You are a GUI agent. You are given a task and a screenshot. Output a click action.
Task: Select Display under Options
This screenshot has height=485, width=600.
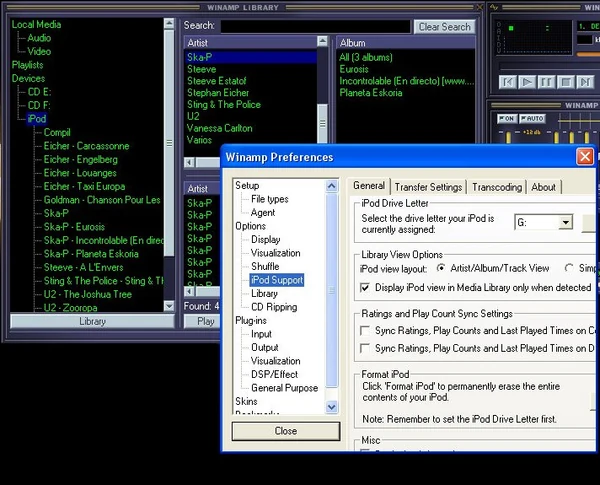click(266, 240)
